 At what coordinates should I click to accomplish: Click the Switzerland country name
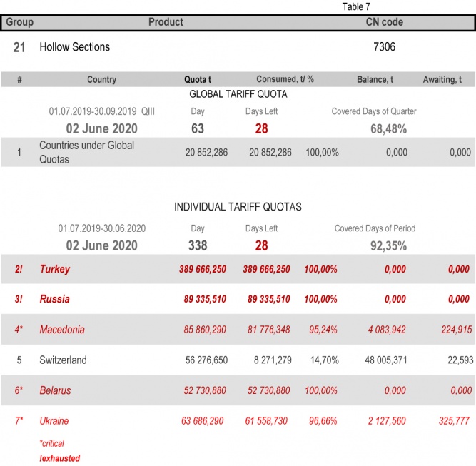[x=63, y=360]
